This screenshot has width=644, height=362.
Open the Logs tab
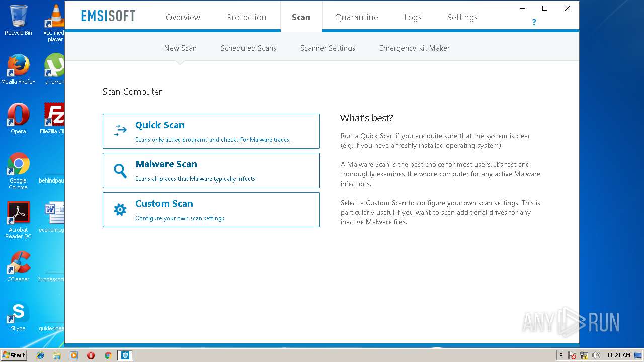(413, 17)
